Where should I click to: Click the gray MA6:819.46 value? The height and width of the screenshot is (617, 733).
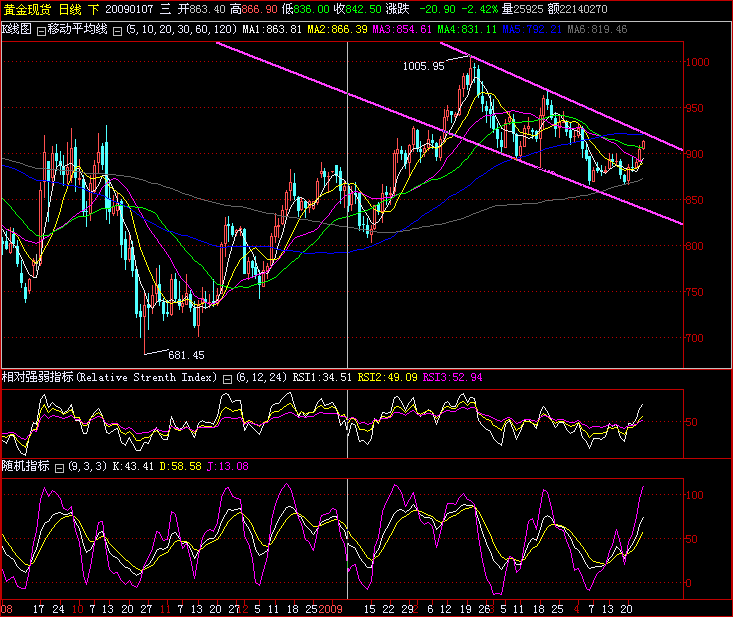(597, 29)
